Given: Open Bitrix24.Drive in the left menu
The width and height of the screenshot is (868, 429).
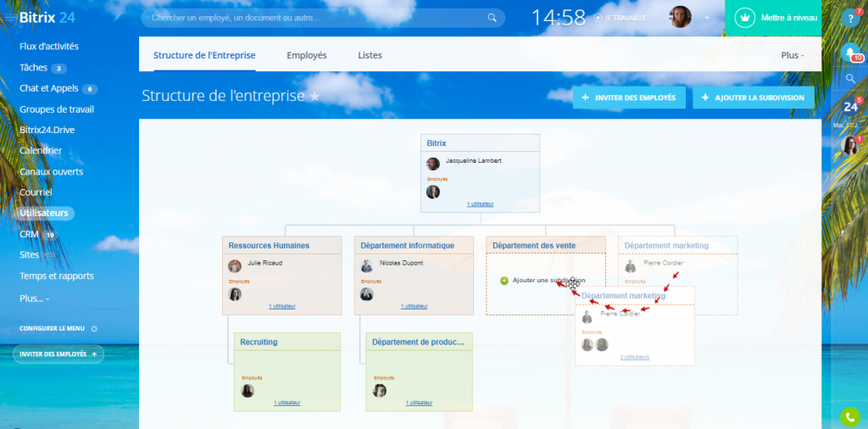Looking at the screenshot, I should pos(47,130).
